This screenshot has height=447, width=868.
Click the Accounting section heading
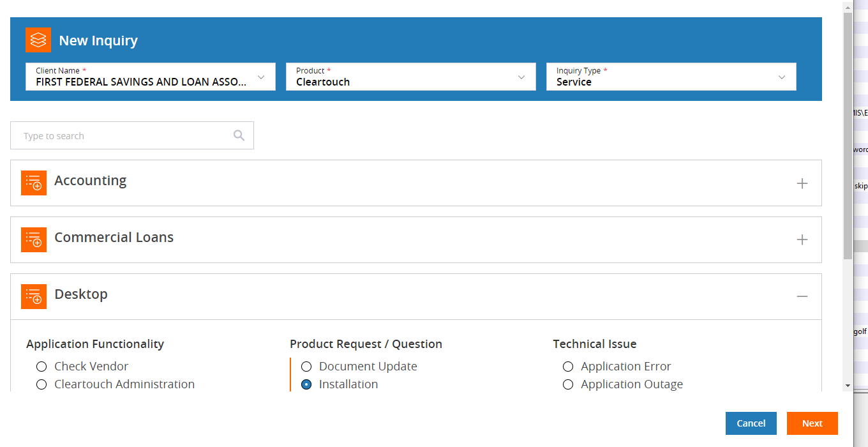[x=91, y=181]
